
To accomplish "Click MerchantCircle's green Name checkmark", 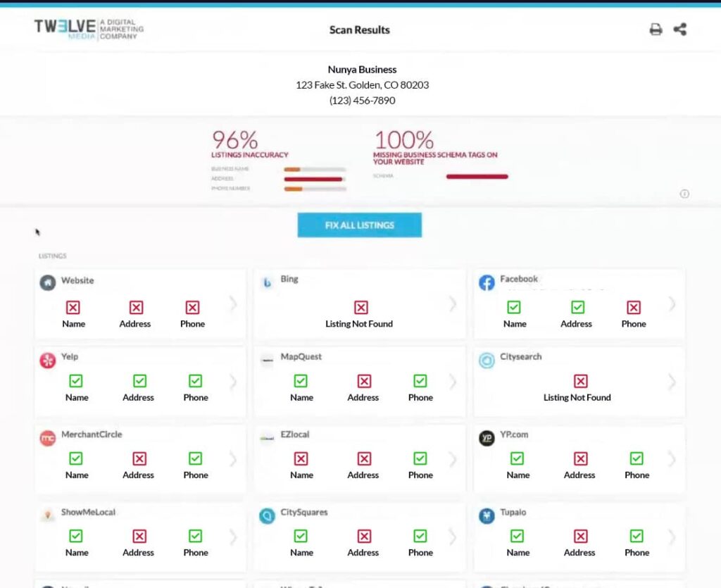I will 76,458.
